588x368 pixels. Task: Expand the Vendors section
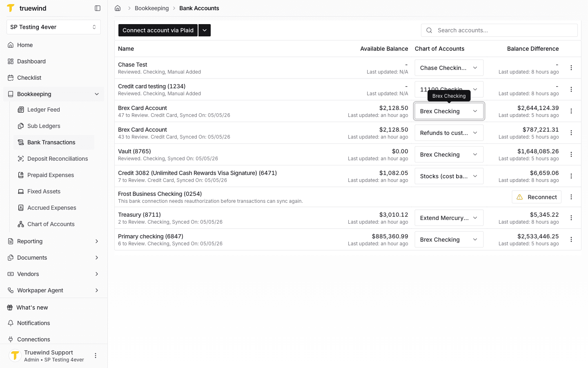coord(53,274)
